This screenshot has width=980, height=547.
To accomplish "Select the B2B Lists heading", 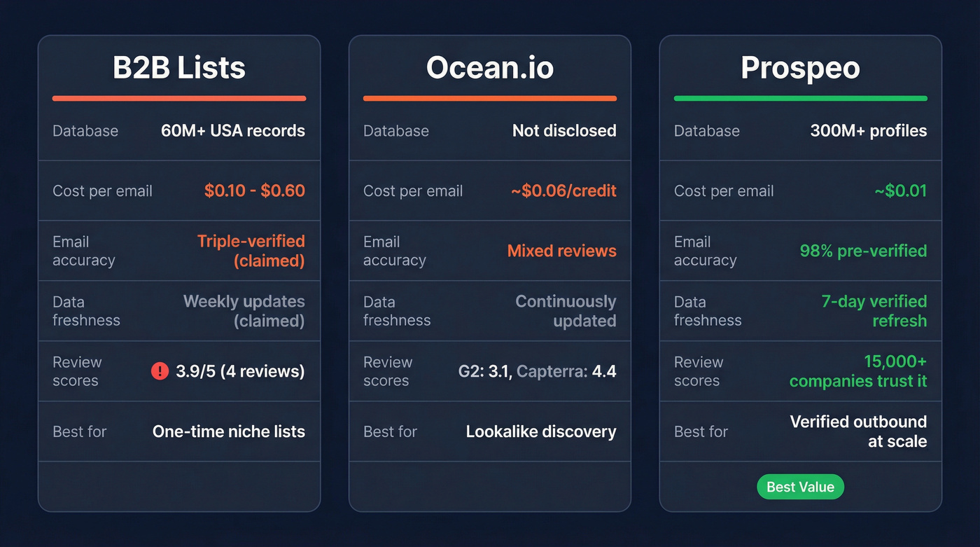I will click(179, 68).
